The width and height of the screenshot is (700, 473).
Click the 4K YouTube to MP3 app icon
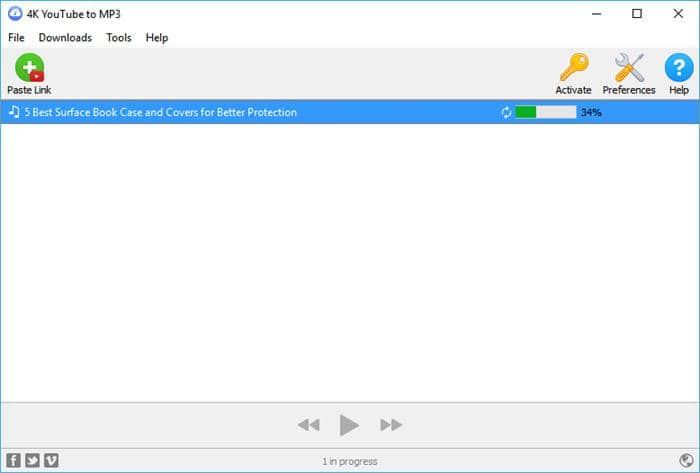pos(15,13)
